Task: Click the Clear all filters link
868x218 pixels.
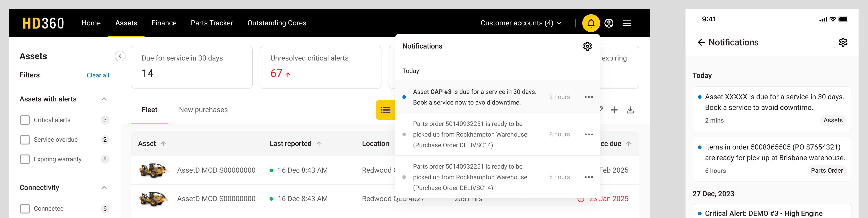Action: [98, 75]
